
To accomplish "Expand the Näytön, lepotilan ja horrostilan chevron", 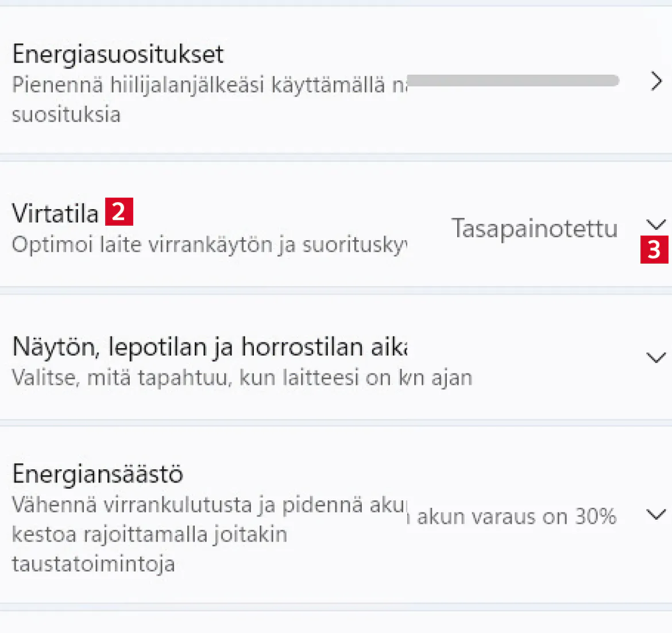I will point(656,358).
